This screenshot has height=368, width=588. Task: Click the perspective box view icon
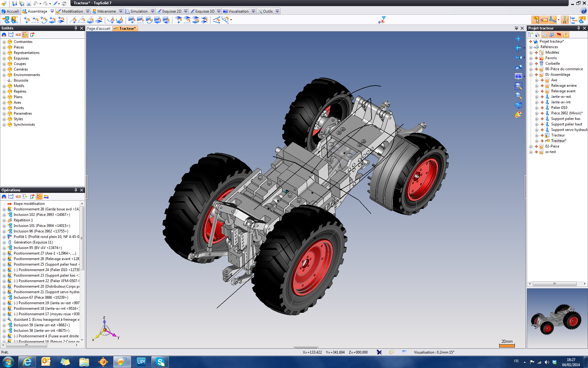[518, 105]
